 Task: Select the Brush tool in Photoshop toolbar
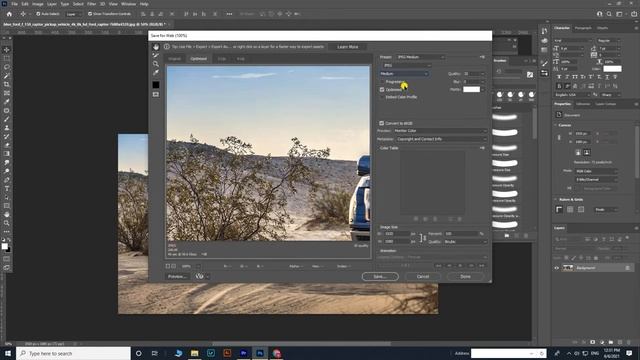7,119
